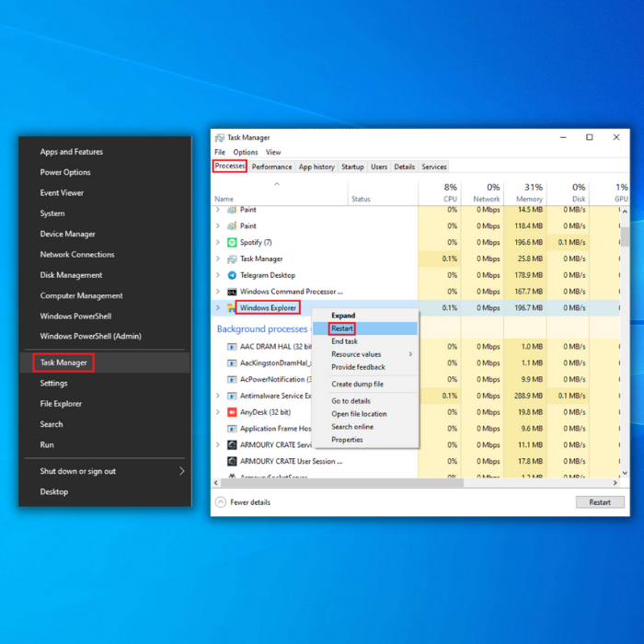
Task: Click the Restart button at bottom right
Action: (x=600, y=502)
